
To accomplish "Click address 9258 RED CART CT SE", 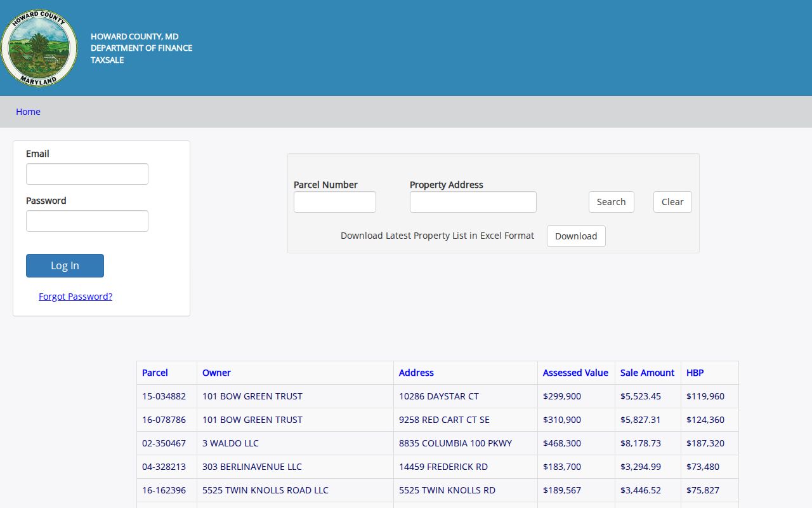I will pos(444,420).
